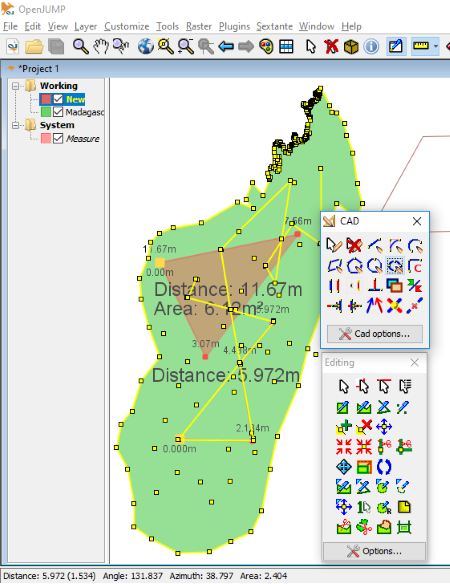Select the rotate tool in Editing toolbox
This screenshot has width=450, height=584.
click(x=384, y=467)
